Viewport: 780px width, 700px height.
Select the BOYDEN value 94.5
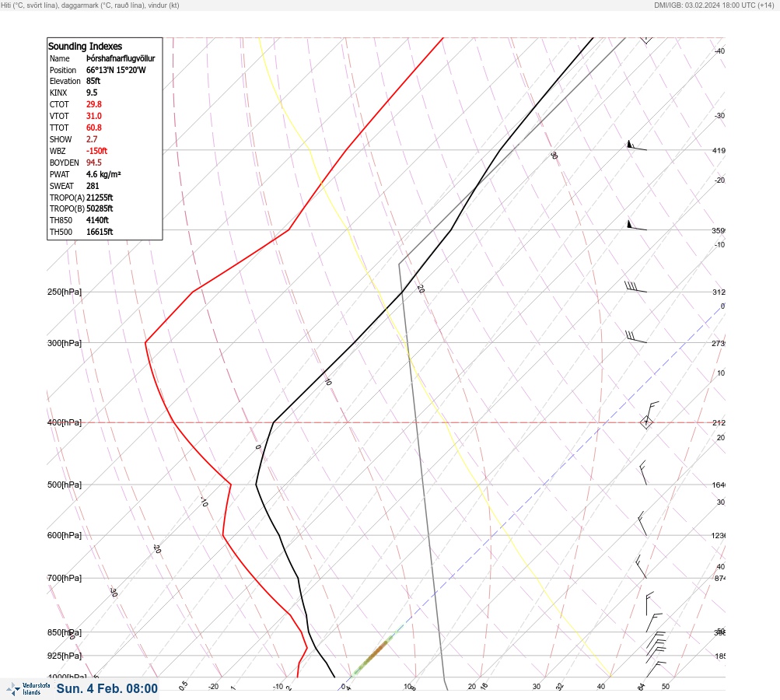pyautogui.click(x=93, y=163)
